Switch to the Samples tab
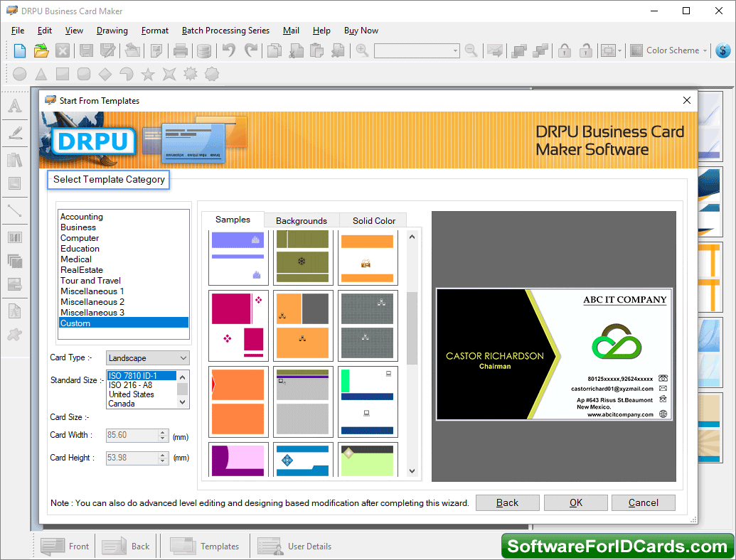The image size is (736, 560). pyautogui.click(x=233, y=220)
